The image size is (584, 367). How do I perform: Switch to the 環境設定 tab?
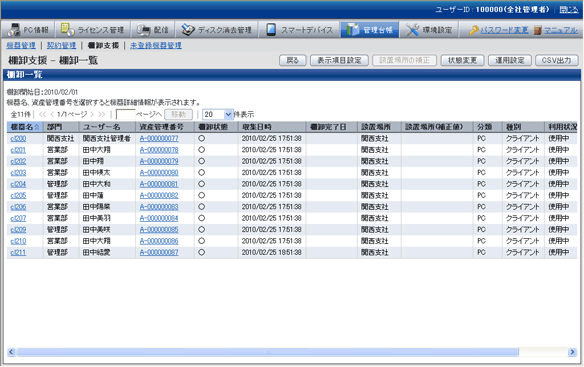pyautogui.click(x=429, y=30)
